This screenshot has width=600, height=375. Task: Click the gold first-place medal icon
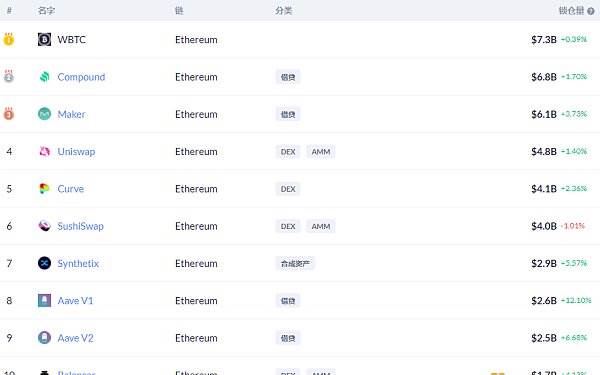click(9, 39)
